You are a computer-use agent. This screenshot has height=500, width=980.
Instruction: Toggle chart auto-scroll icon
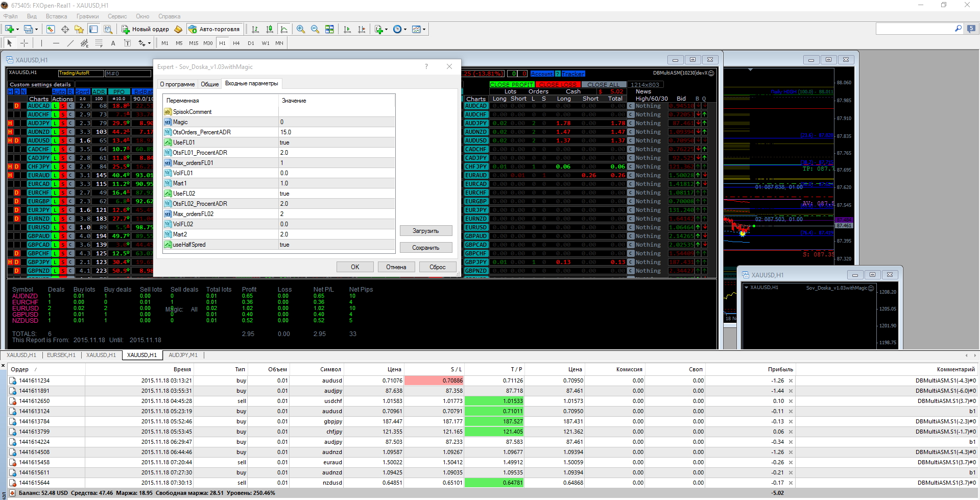pos(347,29)
